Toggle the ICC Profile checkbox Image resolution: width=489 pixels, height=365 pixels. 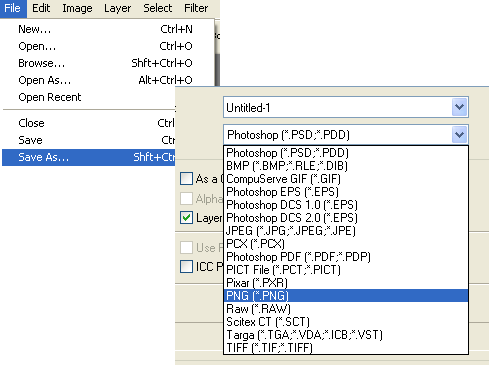click(x=186, y=267)
